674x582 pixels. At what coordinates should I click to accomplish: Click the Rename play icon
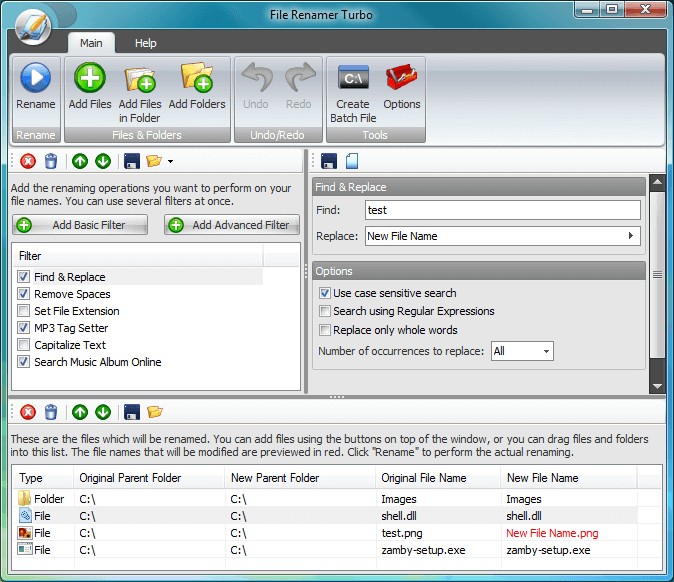click(35, 78)
